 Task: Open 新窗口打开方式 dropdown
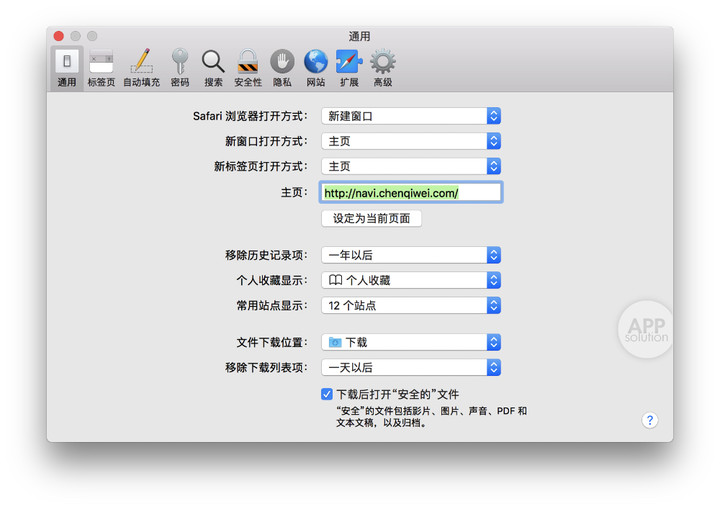pos(411,141)
